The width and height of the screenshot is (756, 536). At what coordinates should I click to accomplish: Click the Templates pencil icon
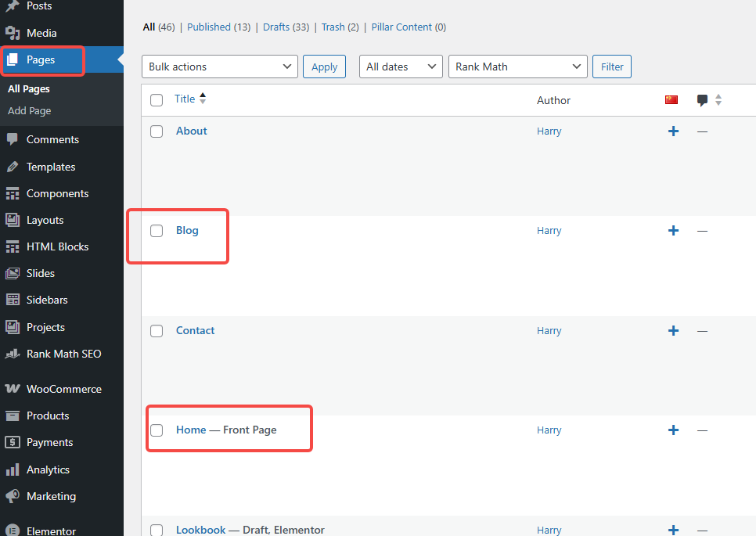tap(13, 167)
